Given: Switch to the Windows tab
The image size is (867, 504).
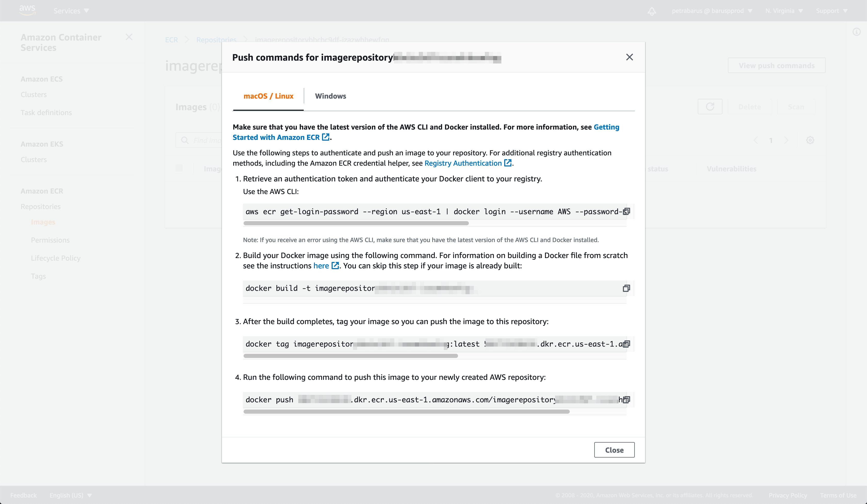Looking at the screenshot, I should click(x=330, y=96).
